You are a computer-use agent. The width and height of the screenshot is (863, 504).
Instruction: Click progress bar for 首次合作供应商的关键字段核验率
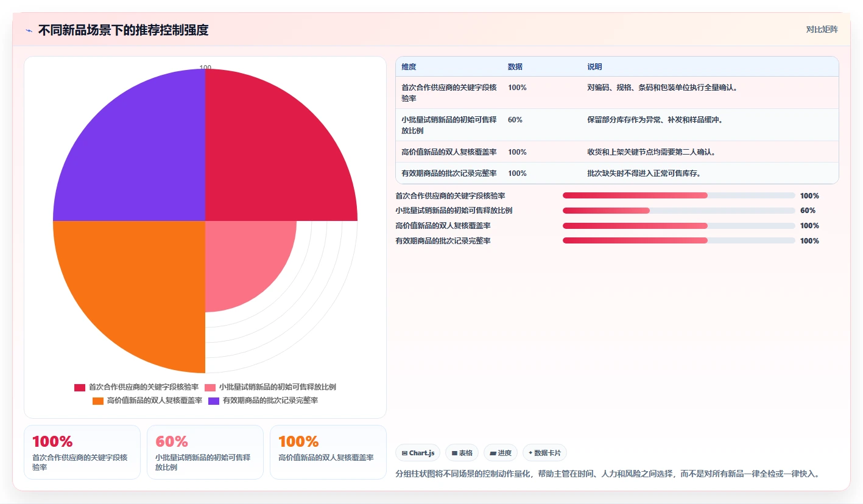pyautogui.click(x=679, y=195)
